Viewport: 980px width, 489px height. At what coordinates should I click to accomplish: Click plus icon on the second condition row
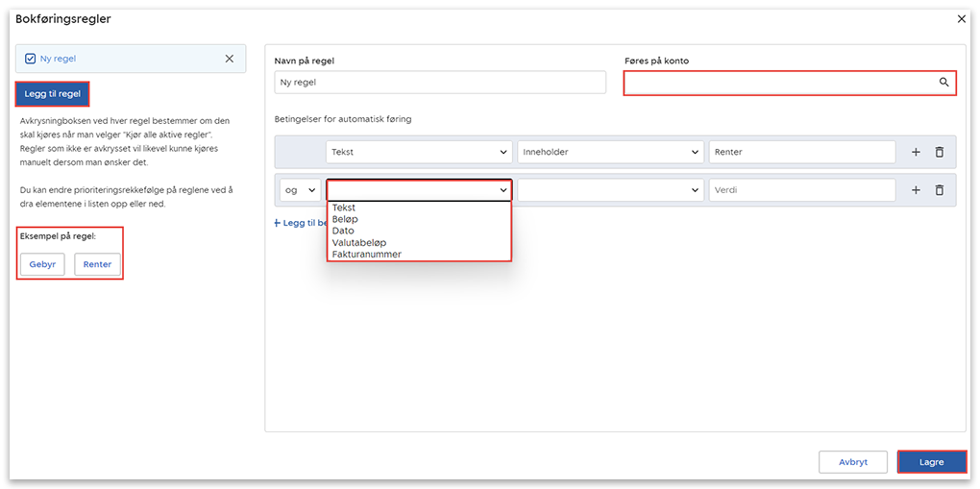tap(915, 190)
